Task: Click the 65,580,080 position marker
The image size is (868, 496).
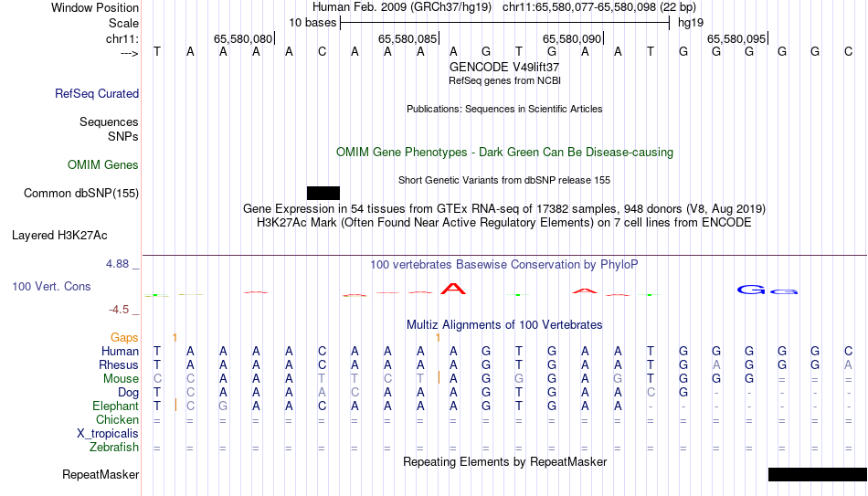Action: (x=244, y=38)
